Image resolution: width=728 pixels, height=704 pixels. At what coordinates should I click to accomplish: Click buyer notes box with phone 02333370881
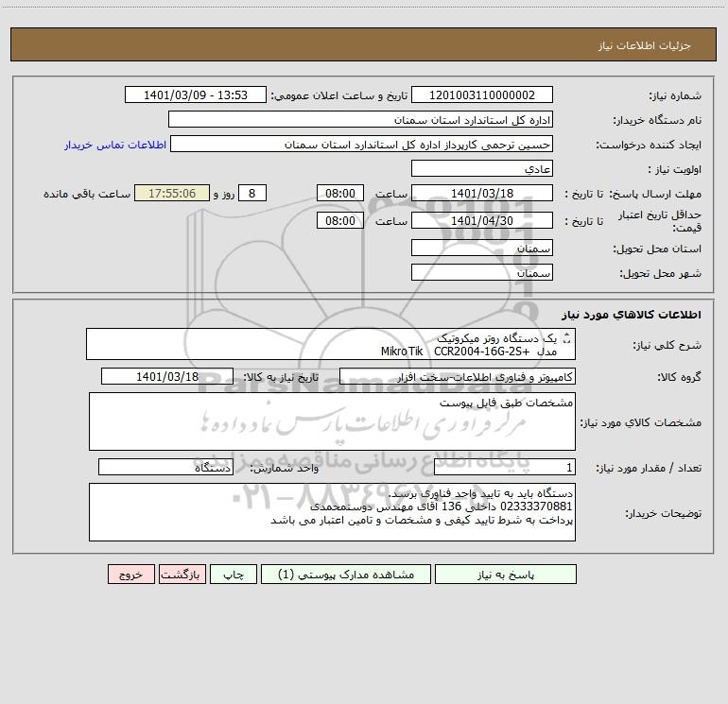pos(332,512)
